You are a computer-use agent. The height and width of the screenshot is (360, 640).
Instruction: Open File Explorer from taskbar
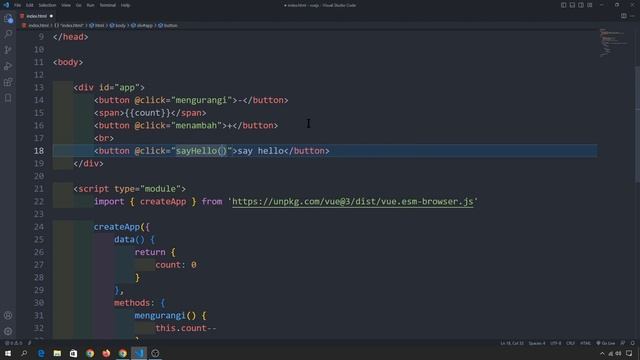coord(57,353)
